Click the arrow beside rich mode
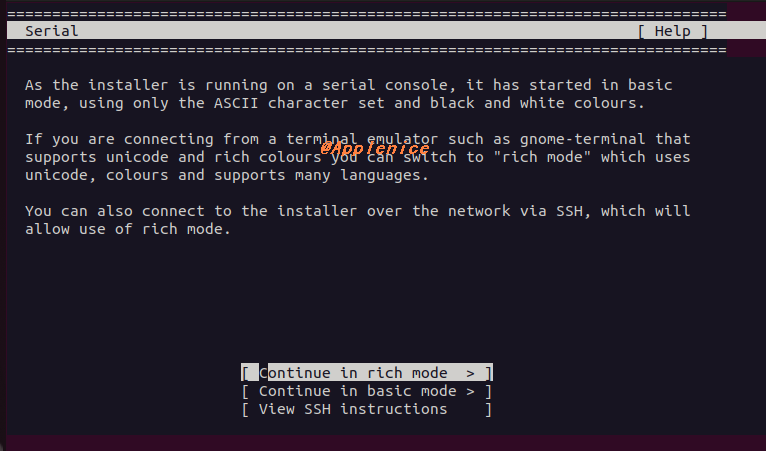Screen dimensions: 766x451 [470, 373]
